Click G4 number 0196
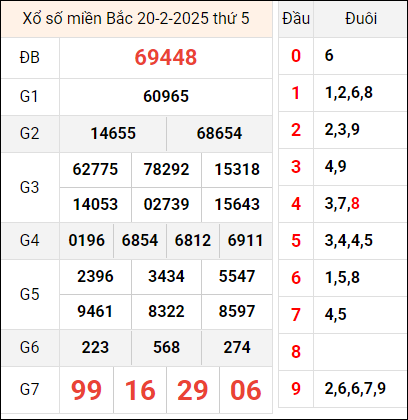This screenshot has height=420, width=408. click(x=87, y=240)
